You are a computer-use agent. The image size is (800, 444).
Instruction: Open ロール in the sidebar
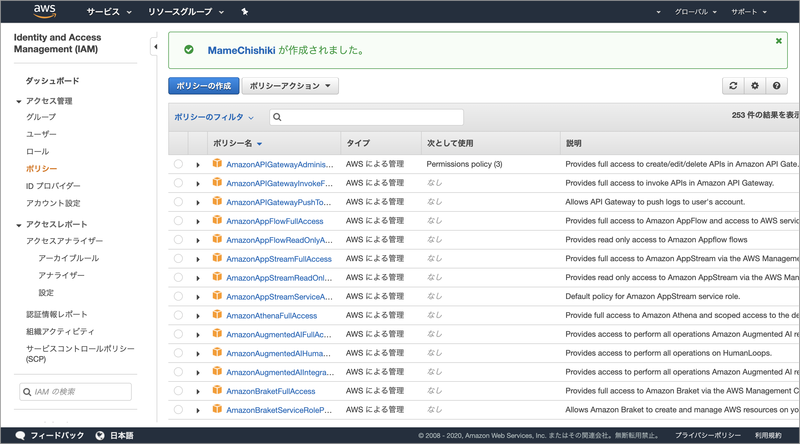click(x=37, y=152)
